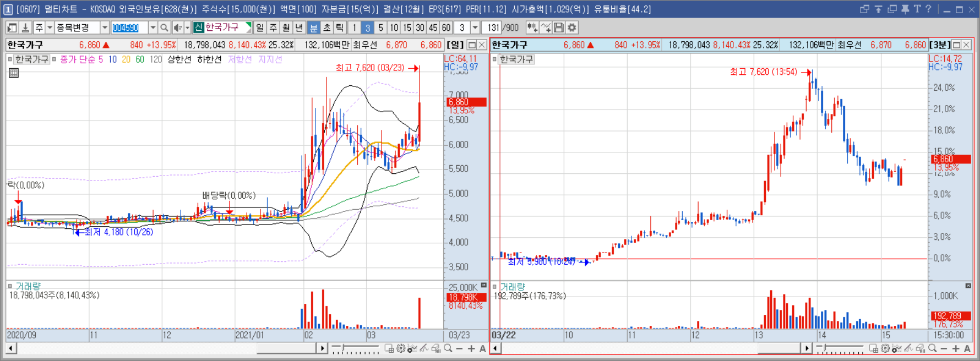Click magnifier icon on daily chart bottom bar

tap(448, 348)
